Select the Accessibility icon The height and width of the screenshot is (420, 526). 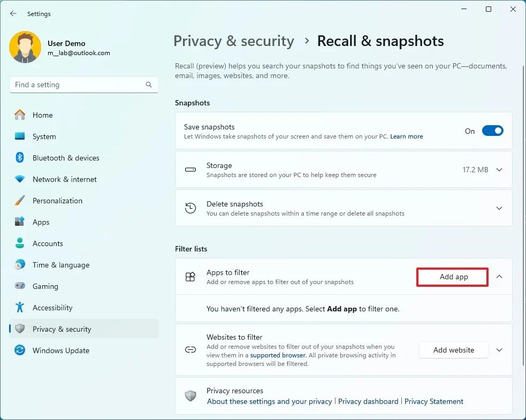20,308
